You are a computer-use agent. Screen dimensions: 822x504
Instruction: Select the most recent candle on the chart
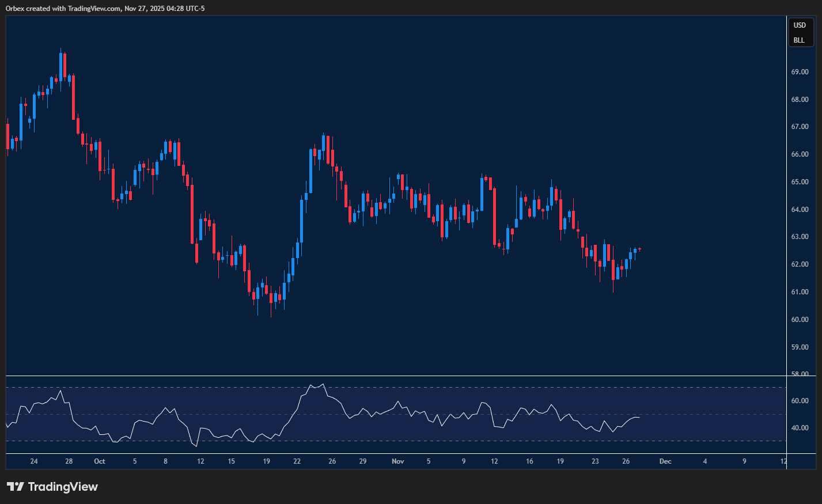coord(639,249)
